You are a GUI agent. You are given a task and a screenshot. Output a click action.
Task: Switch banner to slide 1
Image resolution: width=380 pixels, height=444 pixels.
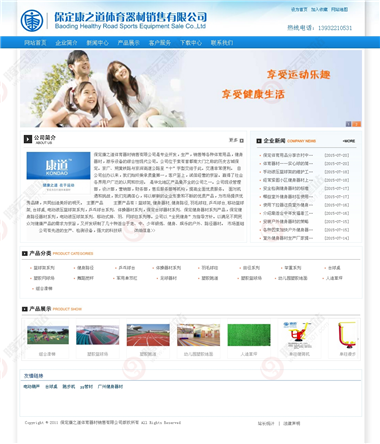[x=348, y=124]
